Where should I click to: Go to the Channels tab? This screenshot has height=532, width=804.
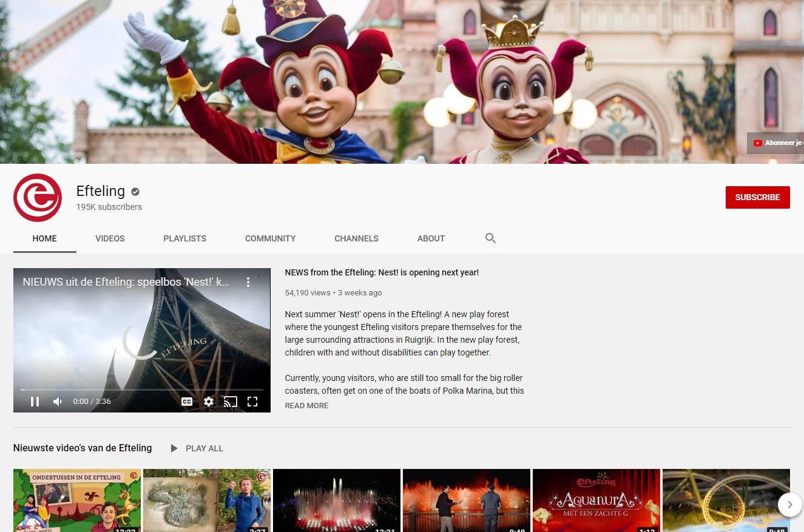[356, 238]
